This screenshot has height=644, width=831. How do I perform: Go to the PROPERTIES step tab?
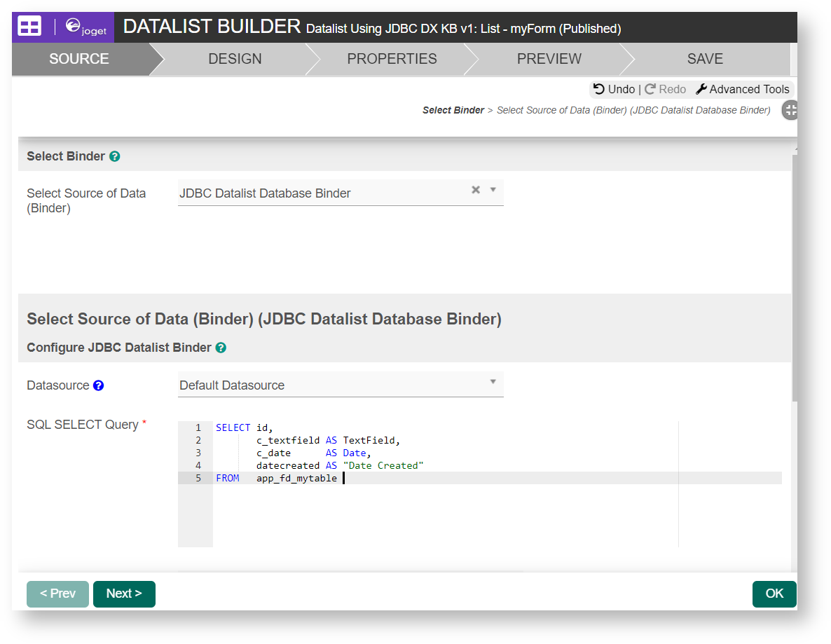392,59
